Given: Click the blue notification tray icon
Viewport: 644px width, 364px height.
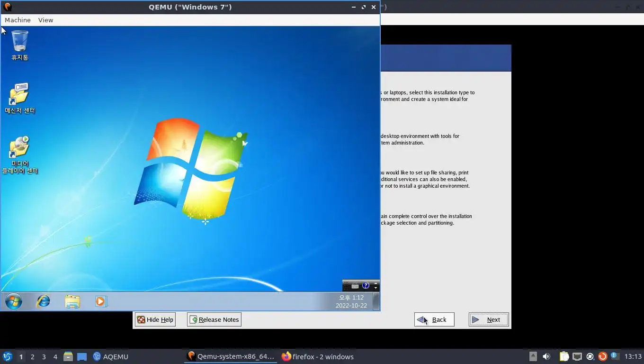Looking at the screenshot, I should coord(615,356).
